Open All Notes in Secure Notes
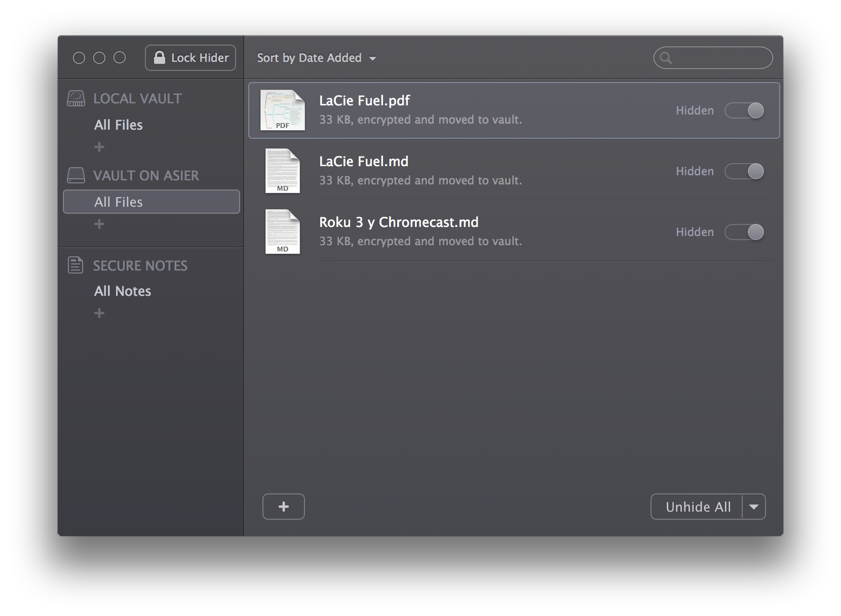841x616 pixels. tap(123, 291)
